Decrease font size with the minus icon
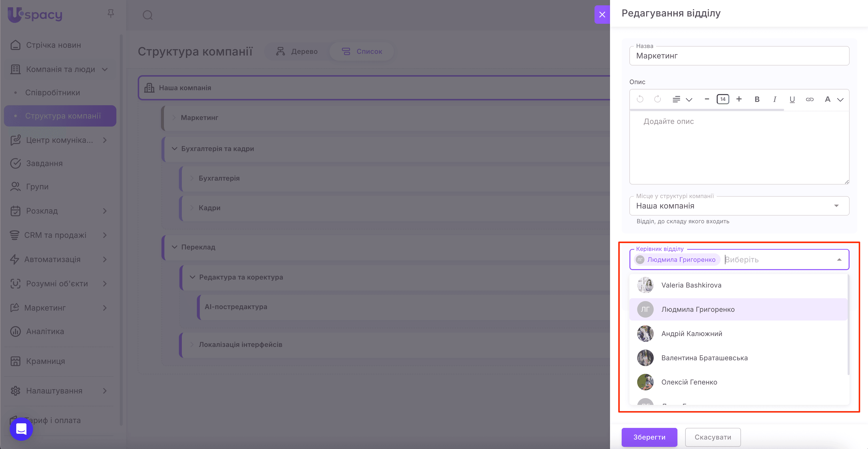 pos(707,99)
